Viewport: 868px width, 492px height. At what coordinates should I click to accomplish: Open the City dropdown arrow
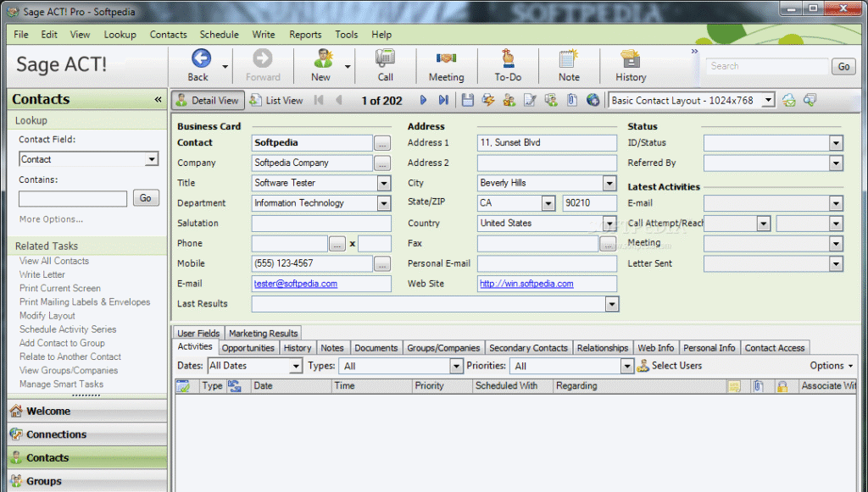pyautogui.click(x=609, y=183)
